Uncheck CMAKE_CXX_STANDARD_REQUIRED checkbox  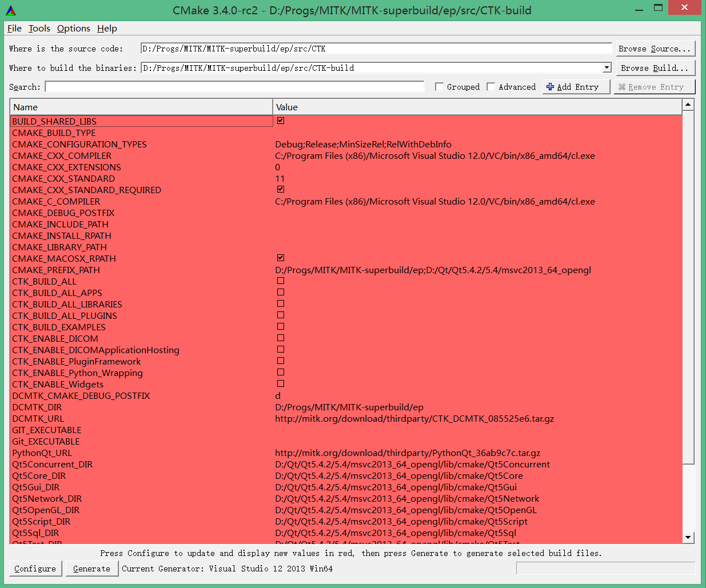point(281,189)
